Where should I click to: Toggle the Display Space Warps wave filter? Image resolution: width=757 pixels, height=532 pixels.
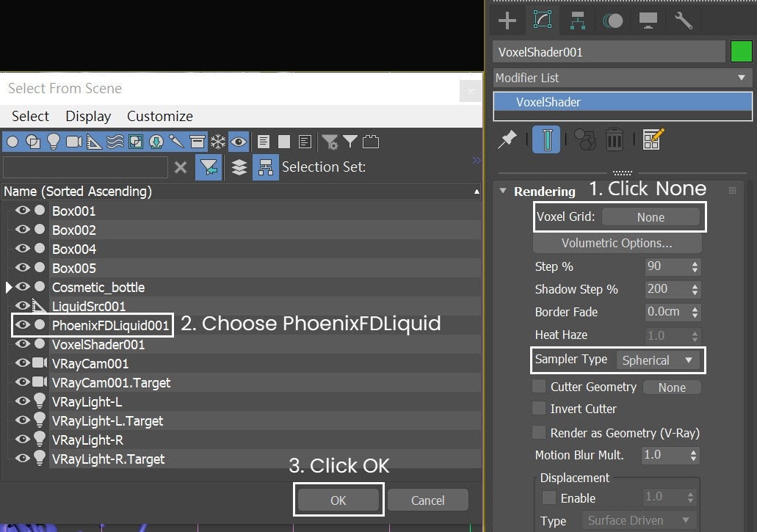click(x=115, y=142)
